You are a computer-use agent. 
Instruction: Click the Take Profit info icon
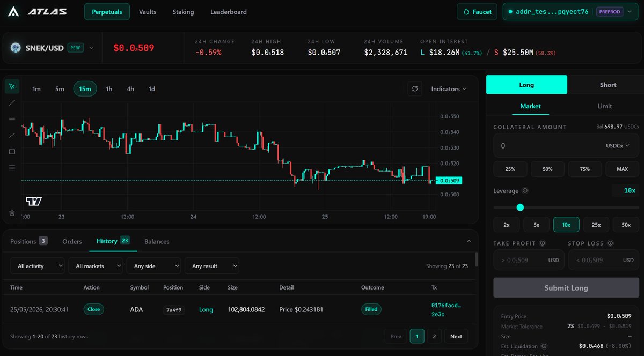[x=543, y=243]
